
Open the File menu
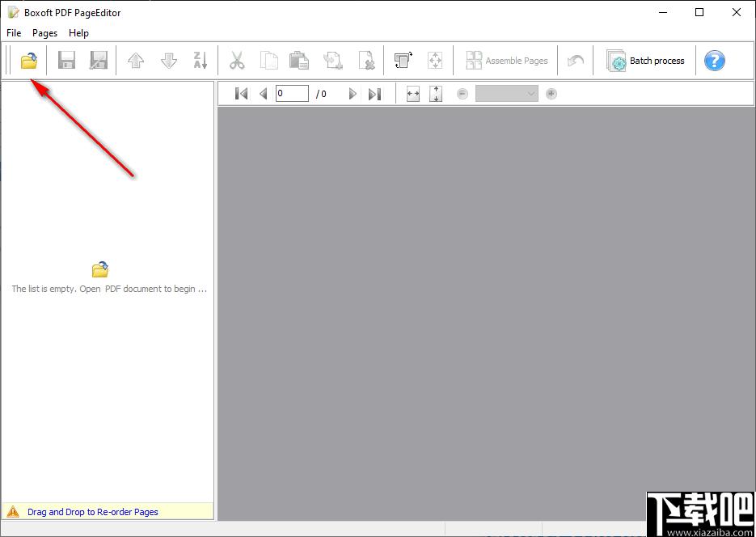coord(14,33)
